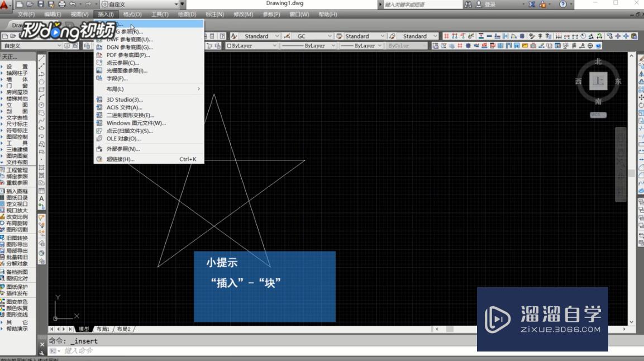
Task: Select the Circle draw tool icon
Action: [x=41, y=105]
